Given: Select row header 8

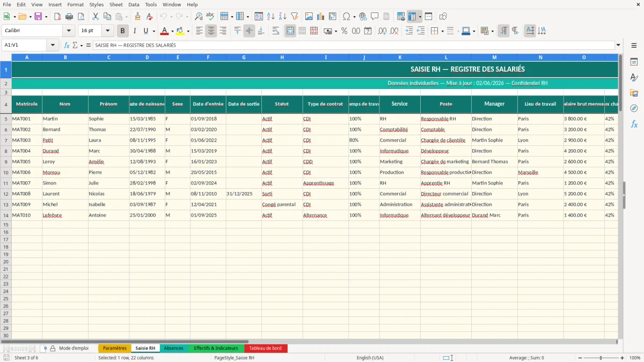Looking at the screenshot, I should pyautogui.click(x=6, y=151).
